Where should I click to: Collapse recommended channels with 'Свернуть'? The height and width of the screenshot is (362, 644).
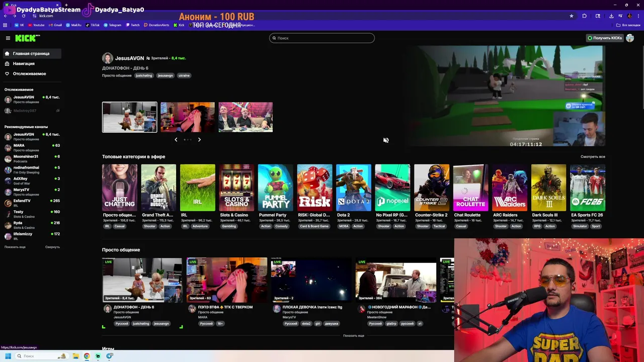pyautogui.click(x=52, y=247)
